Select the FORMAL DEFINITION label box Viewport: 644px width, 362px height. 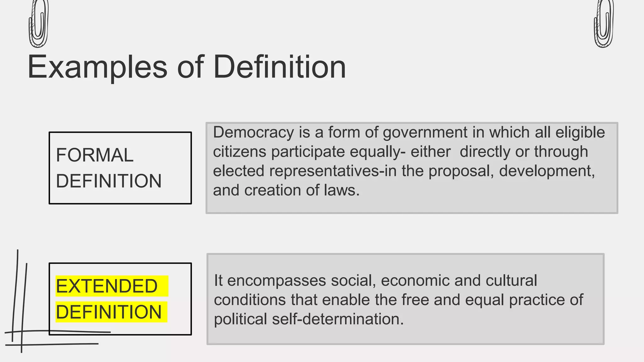pyautogui.click(x=120, y=168)
